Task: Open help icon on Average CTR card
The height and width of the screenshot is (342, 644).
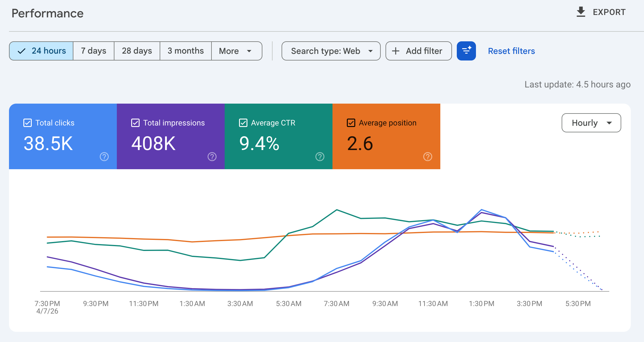Action: click(320, 157)
